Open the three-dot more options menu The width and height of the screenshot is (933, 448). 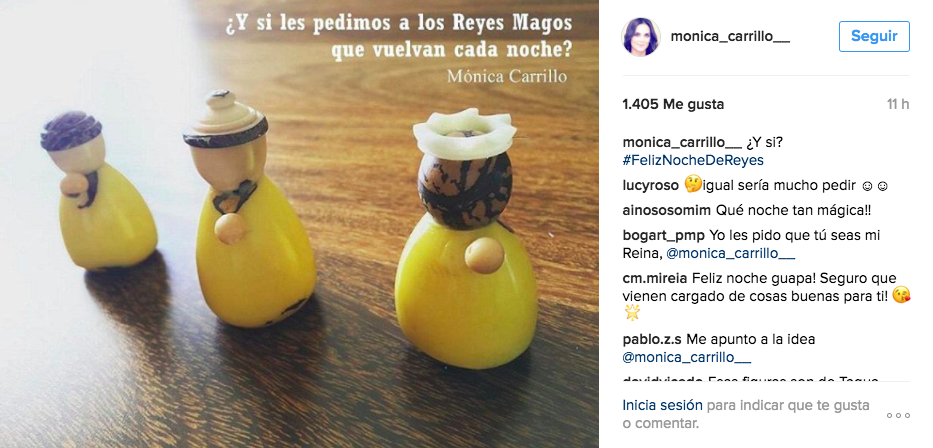coord(898,415)
